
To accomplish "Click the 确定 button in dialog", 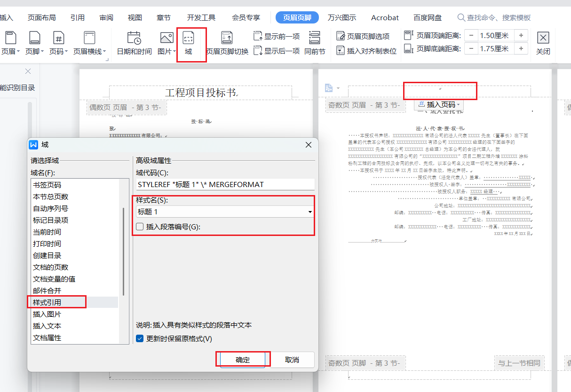I will (x=243, y=360).
